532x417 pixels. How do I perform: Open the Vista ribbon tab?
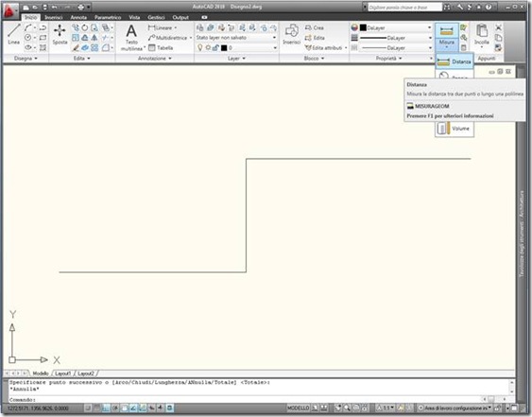click(134, 17)
